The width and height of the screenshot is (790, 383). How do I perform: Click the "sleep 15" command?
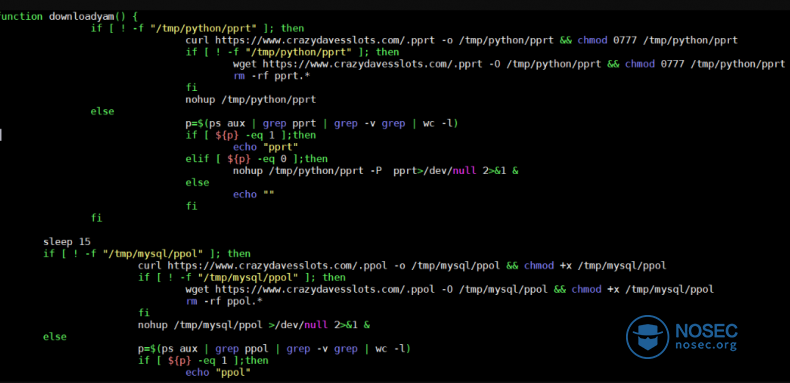tap(67, 242)
